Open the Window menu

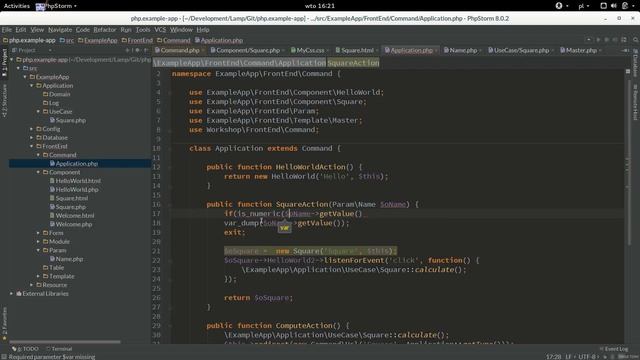coord(181,30)
